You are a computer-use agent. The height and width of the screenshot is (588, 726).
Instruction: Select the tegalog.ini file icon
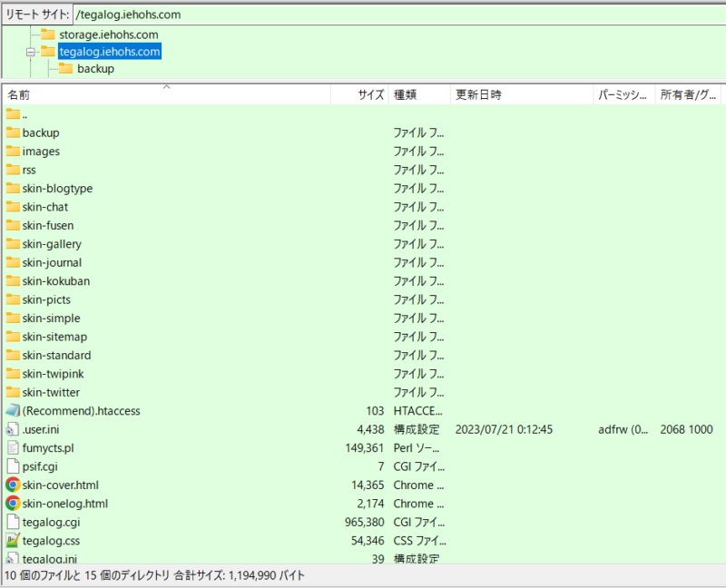[13, 558]
